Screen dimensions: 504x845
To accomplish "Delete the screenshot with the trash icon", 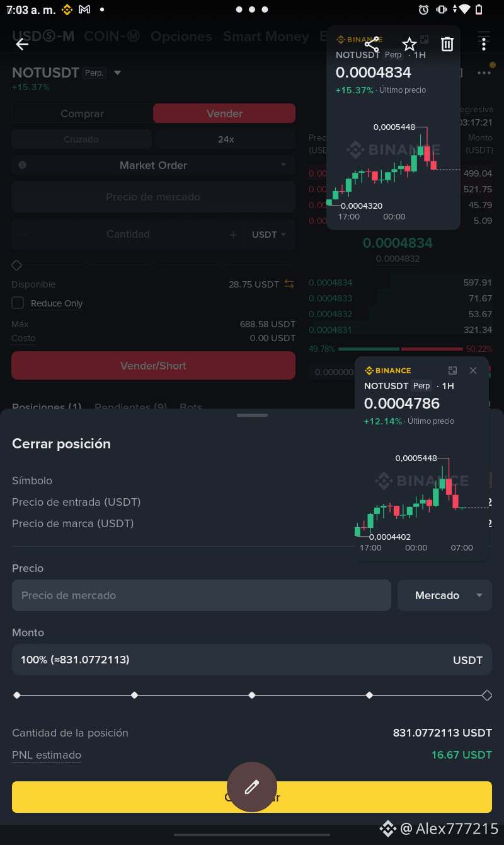I will [447, 44].
